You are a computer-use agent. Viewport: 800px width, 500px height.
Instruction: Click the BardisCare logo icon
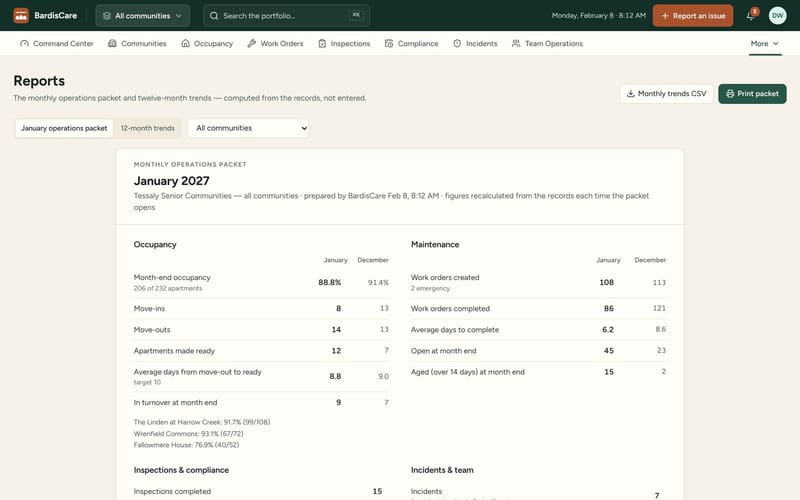click(x=21, y=15)
